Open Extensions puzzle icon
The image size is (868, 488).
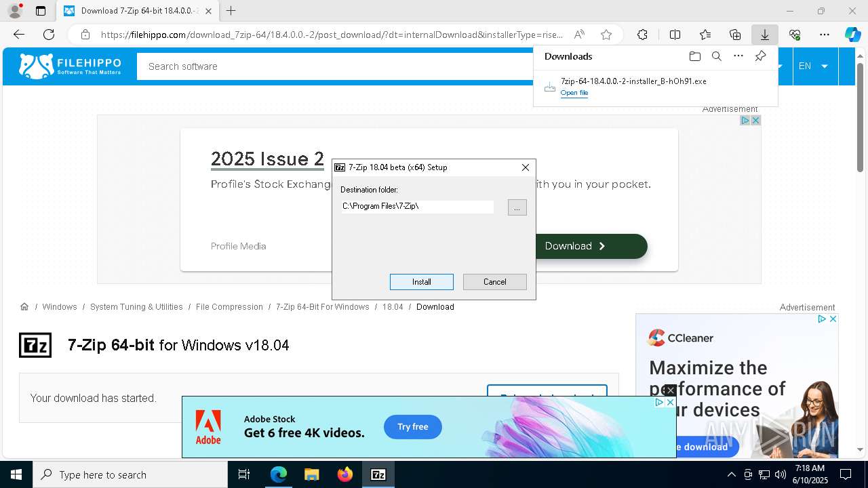point(642,35)
